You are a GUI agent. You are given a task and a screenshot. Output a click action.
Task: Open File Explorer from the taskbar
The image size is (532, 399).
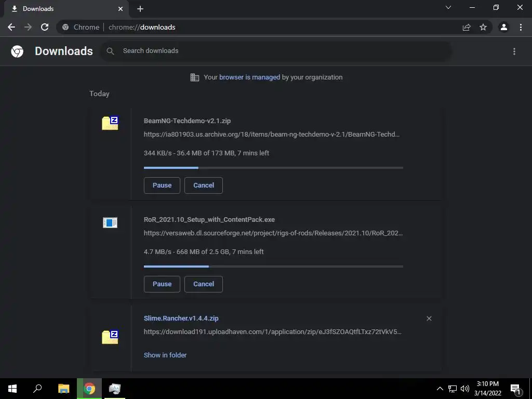(x=63, y=389)
